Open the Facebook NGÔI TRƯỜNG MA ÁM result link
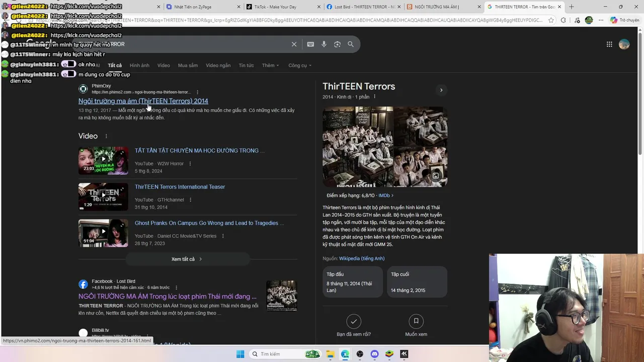The width and height of the screenshot is (644, 362). coord(168,297)
